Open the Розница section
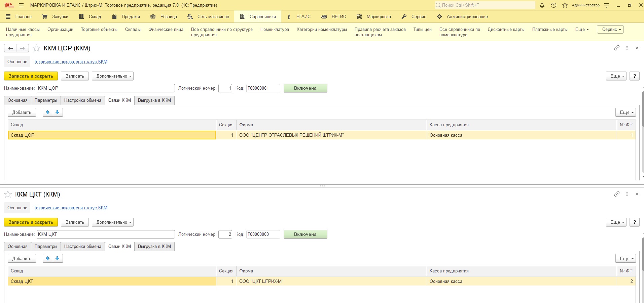The height and width of the screenshot is (303, 644). point(164,17)
